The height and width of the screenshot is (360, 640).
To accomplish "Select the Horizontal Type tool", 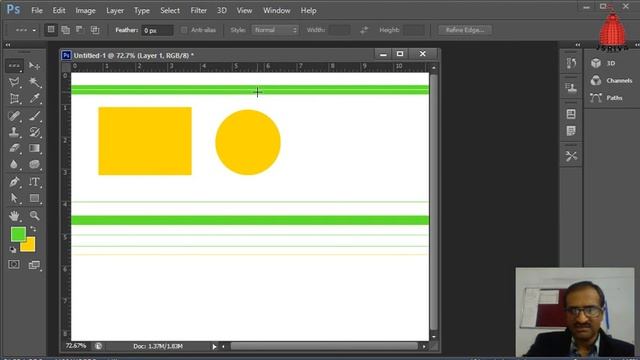I will 34,182.
